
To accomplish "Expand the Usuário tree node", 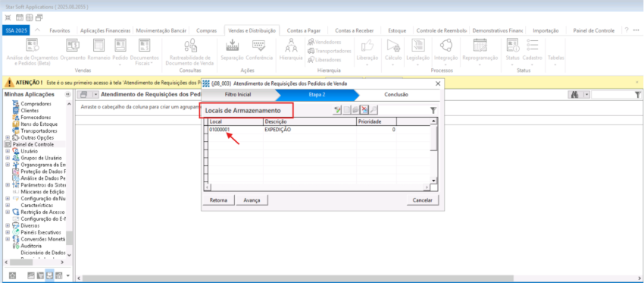I will (x=8, y=151).
